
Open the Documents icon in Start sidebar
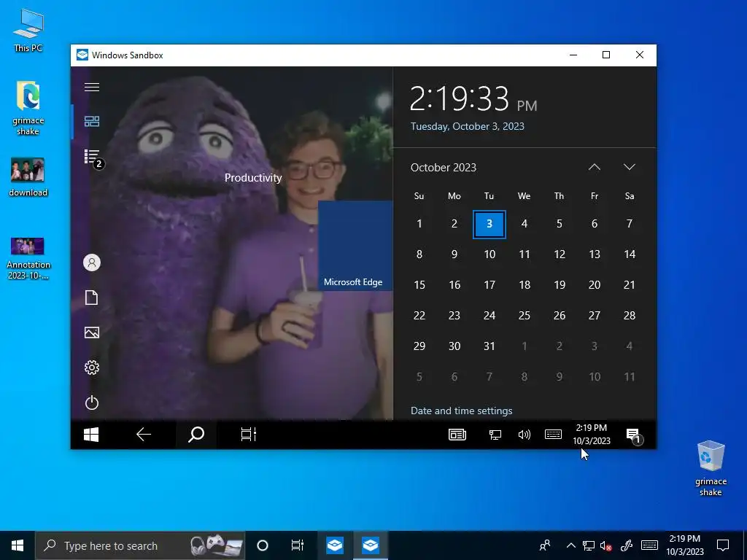click(x=91, y=297)
